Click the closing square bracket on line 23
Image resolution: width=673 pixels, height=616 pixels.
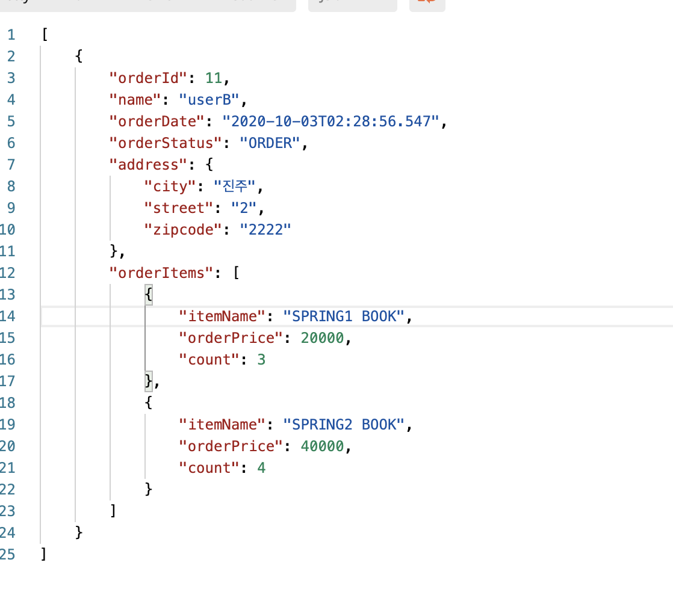(x=113, y=511)
